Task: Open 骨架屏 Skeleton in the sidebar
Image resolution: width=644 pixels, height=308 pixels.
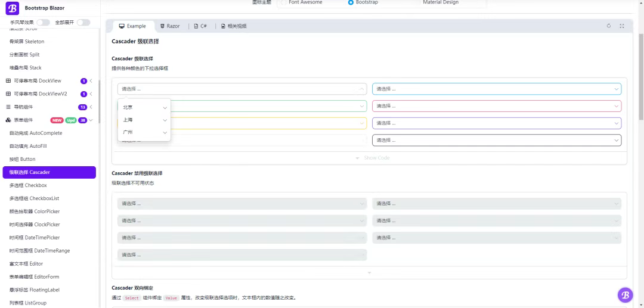Action: tap(27, 42)
